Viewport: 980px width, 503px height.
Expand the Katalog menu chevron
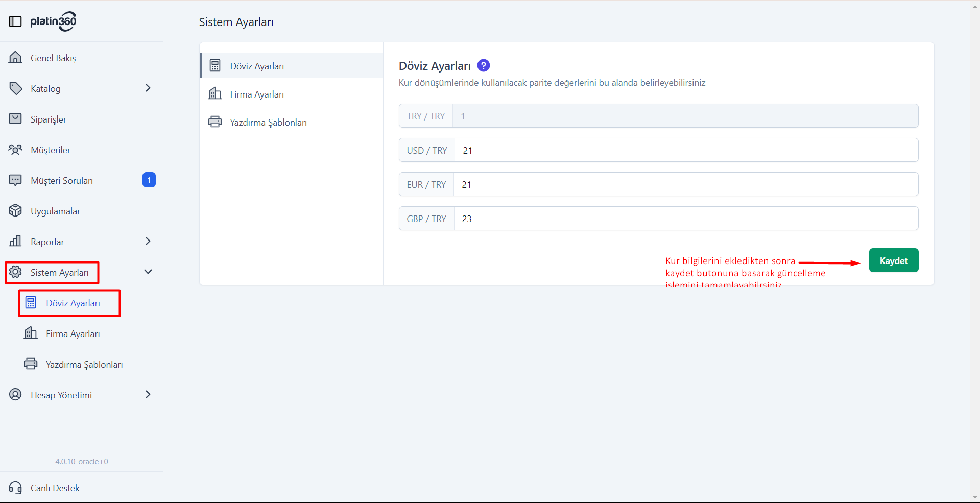[148, 88]
